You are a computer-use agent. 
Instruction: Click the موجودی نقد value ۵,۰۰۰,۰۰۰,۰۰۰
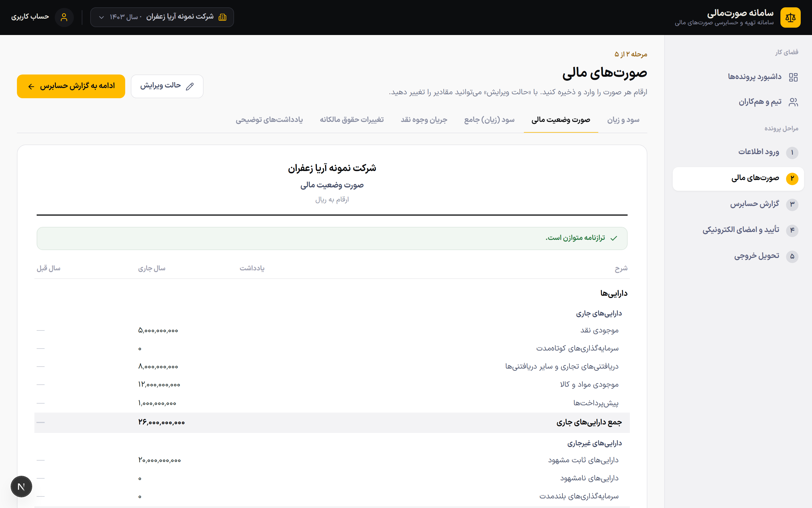(x=158, y=330)
